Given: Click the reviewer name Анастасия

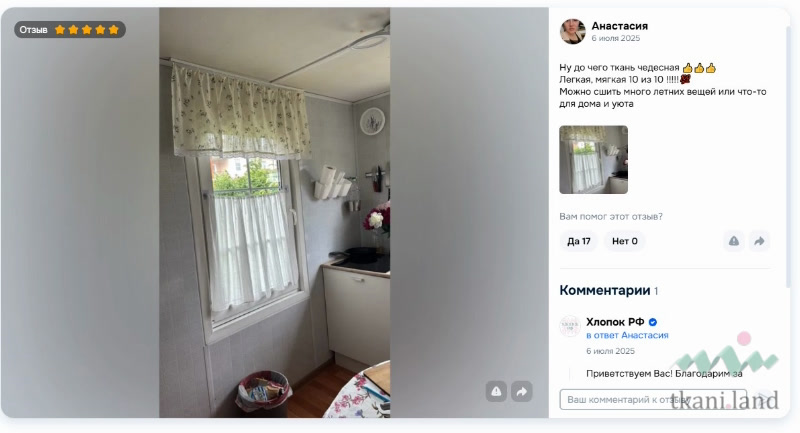Looking at the screenshot, I should (619, 26).
